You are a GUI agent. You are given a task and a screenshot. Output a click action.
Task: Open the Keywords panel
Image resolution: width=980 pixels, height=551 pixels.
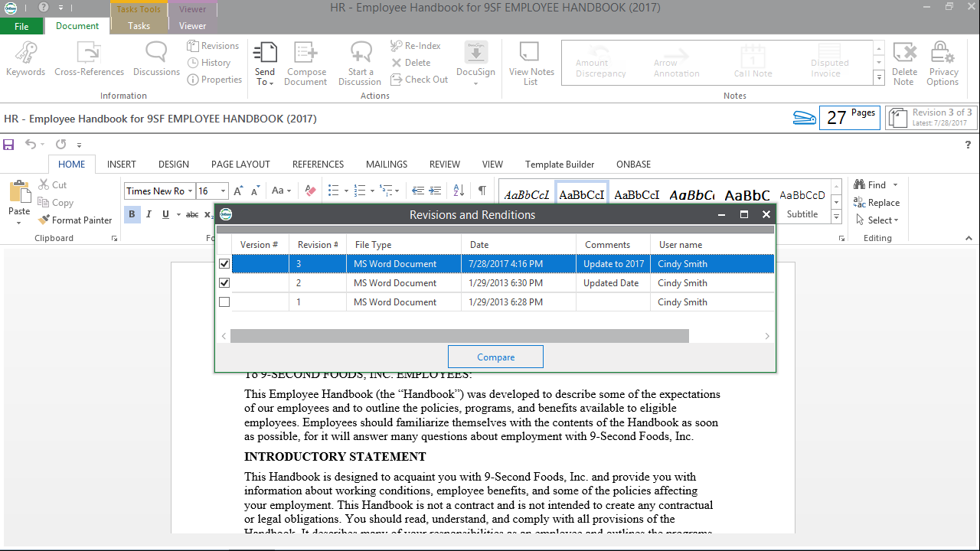25,59
